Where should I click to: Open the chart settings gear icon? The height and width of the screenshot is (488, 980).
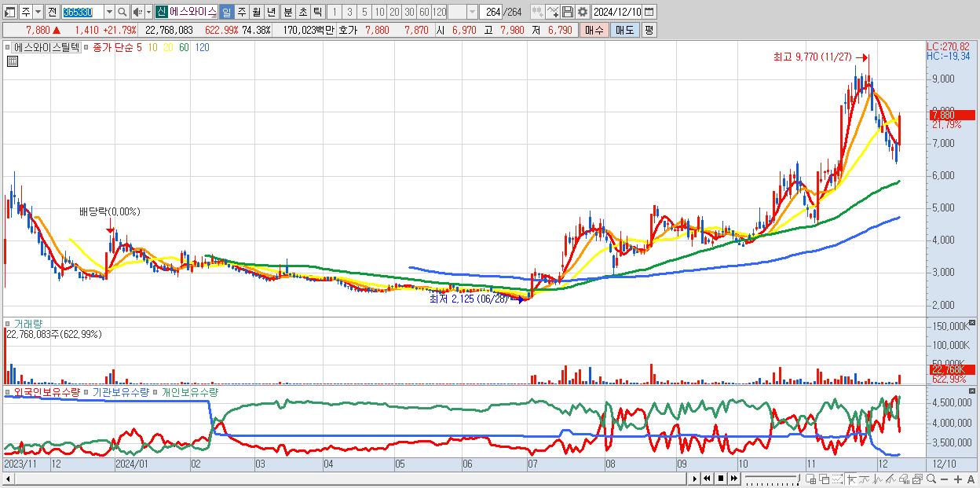(x=583, y=12)
